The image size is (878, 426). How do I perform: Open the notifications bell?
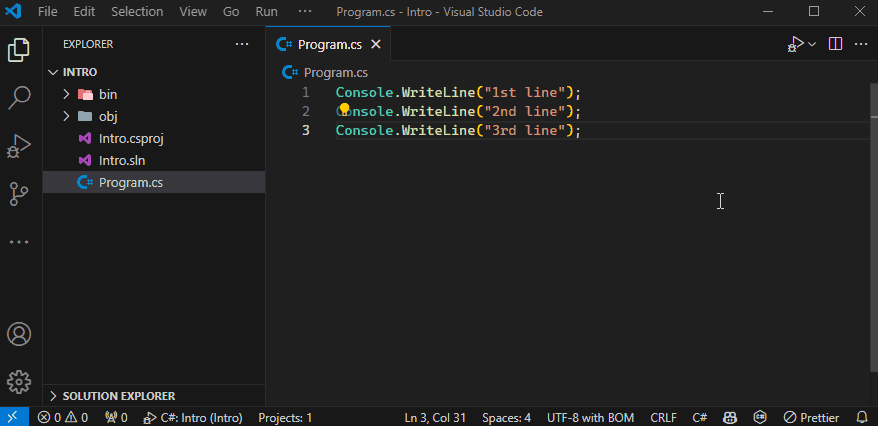pyautogui.click(x=862, y=418)
